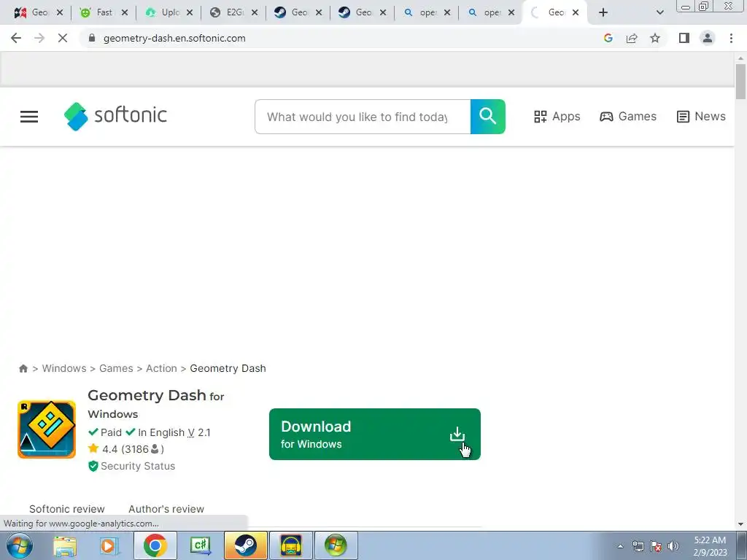This screenshot has width=747, height=560.
Task: Click the Security Status shield link
Action: (x=132, y=466)
